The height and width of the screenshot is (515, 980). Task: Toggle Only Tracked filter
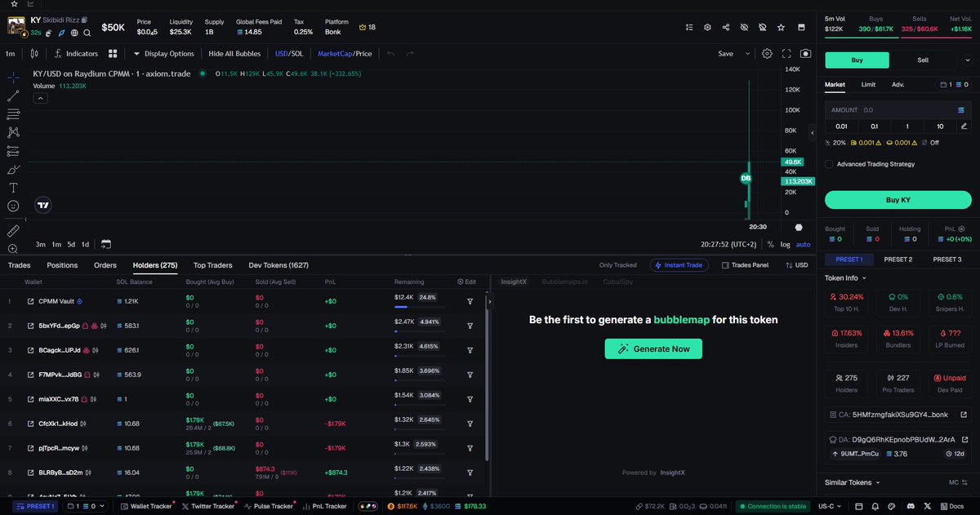618,265
